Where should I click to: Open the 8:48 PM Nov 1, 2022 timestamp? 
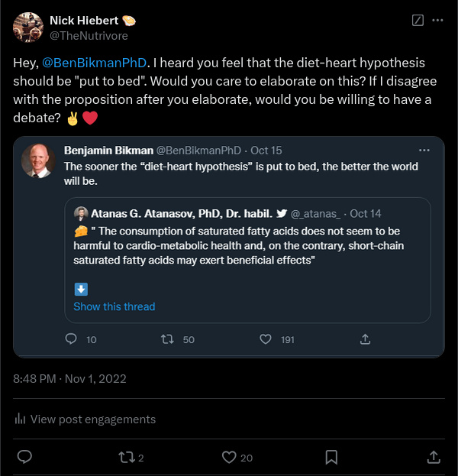coord(69,378)
